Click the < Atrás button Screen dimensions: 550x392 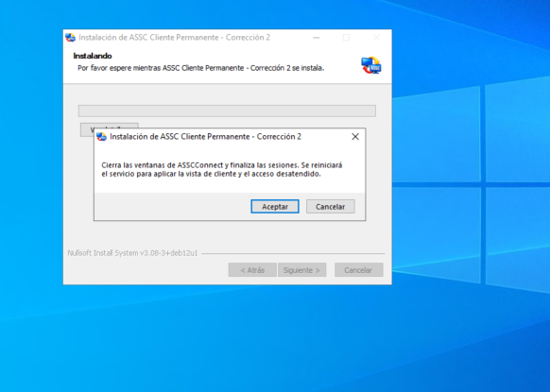252,270
